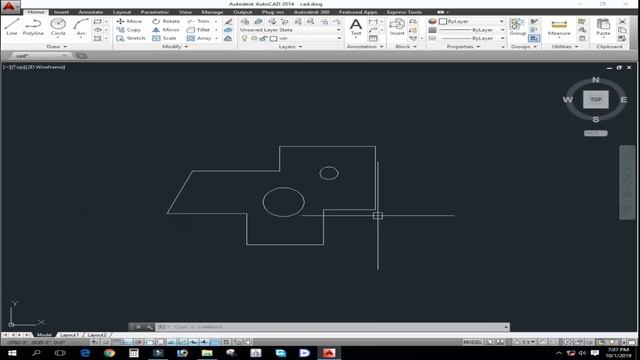640x360 pixels.
Task: Activate the Mirror command
Action: click(x=165, y=30)
